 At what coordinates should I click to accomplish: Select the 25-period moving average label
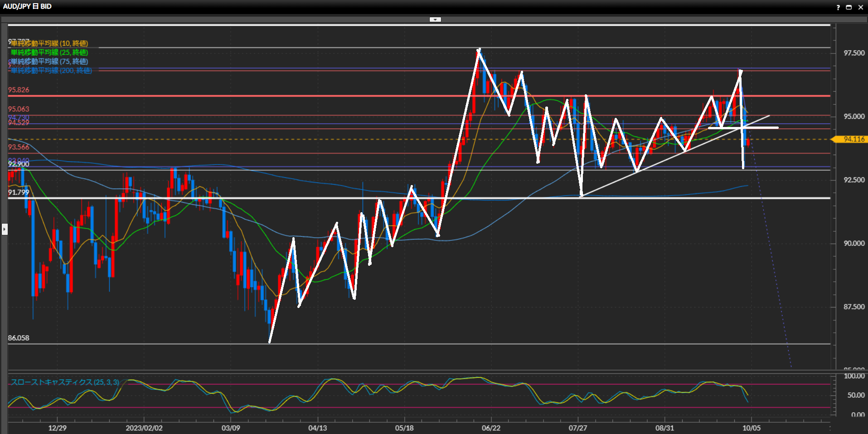click(x=49, y=53)
